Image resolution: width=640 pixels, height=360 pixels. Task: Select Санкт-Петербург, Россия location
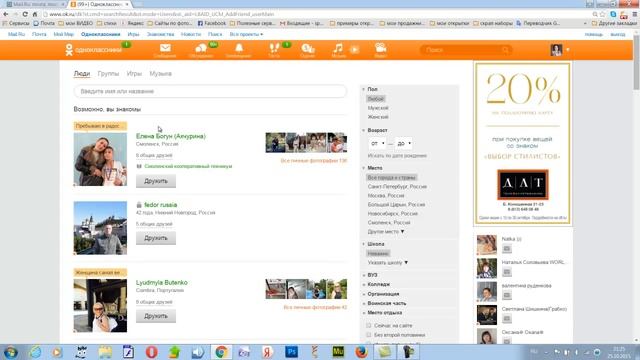[397, 187]
